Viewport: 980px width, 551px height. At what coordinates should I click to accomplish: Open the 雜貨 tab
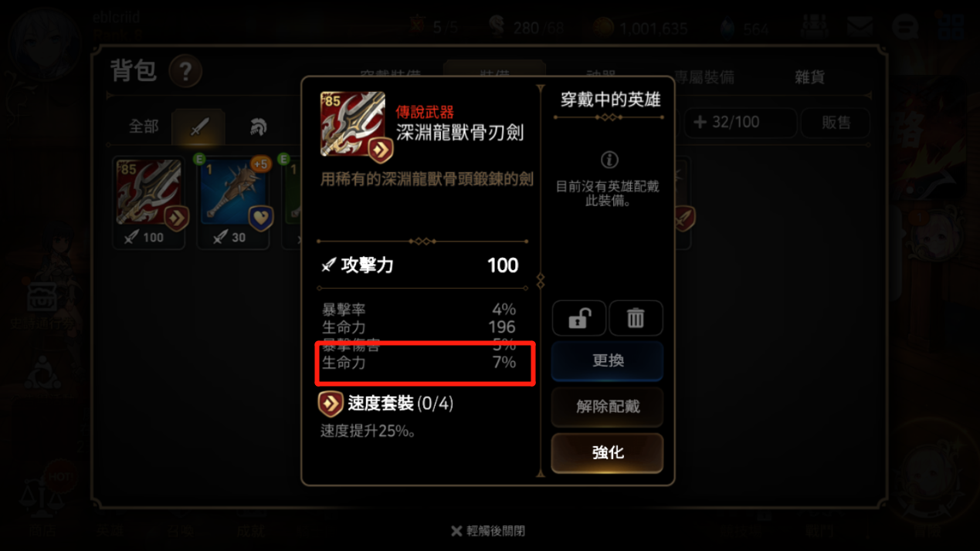[809, 77]
